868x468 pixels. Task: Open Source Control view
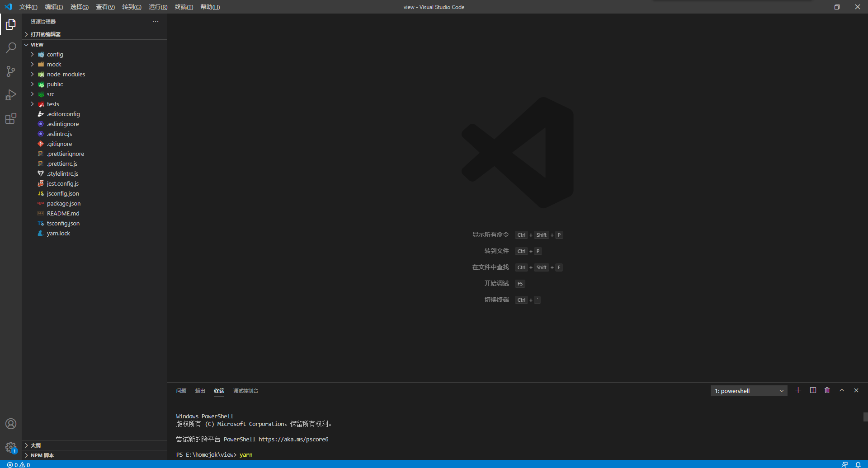point(11,71)
